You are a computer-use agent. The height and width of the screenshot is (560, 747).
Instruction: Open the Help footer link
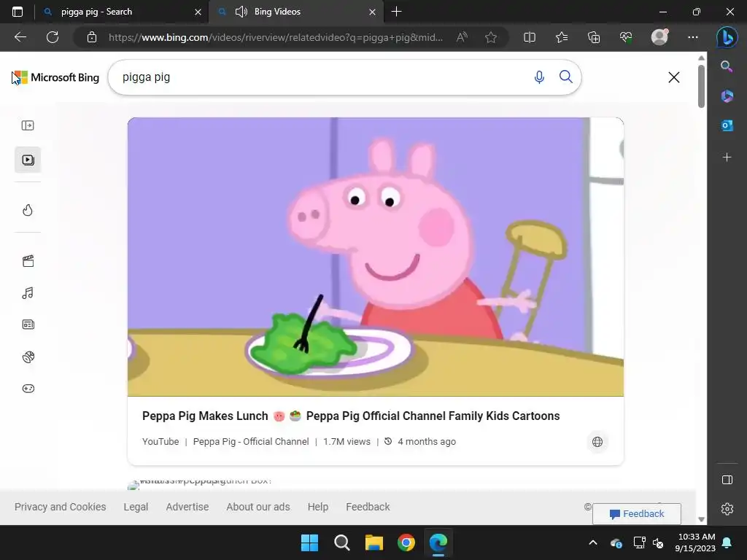318,507
